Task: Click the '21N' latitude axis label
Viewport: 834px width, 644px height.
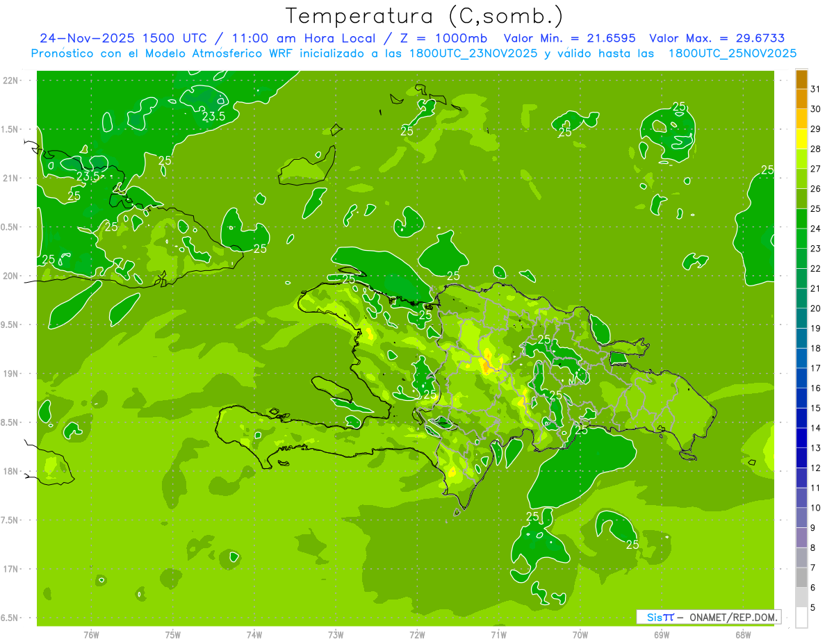Action: pos(10,179)
